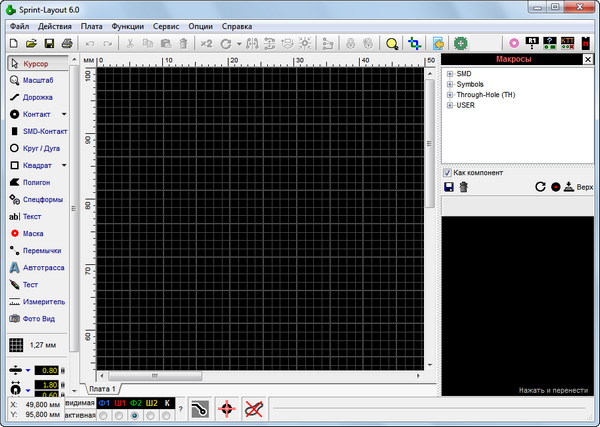The image size is (600, 427).
Task: Switch to the Плата 1 tab
Action: (x=102, y=388)
